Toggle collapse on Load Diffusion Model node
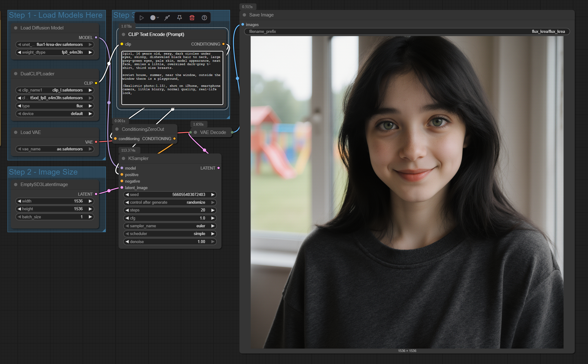This screenshot has width=588, height=364. pos(16,28)
